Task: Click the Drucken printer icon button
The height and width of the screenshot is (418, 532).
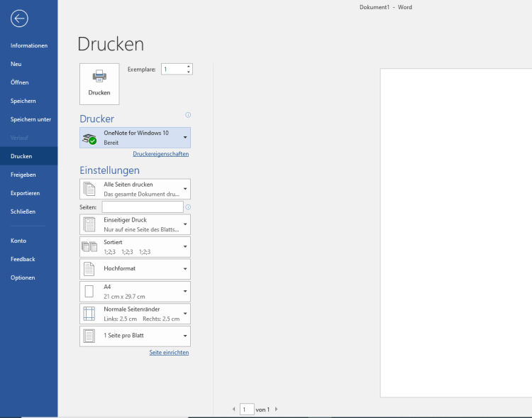Action: coord(99,83)
